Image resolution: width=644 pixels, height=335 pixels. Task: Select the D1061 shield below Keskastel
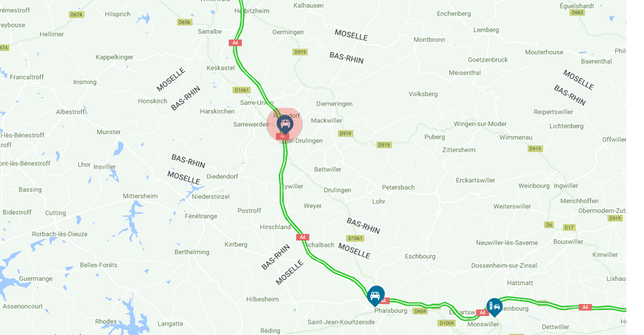click(x=241, y=90)
